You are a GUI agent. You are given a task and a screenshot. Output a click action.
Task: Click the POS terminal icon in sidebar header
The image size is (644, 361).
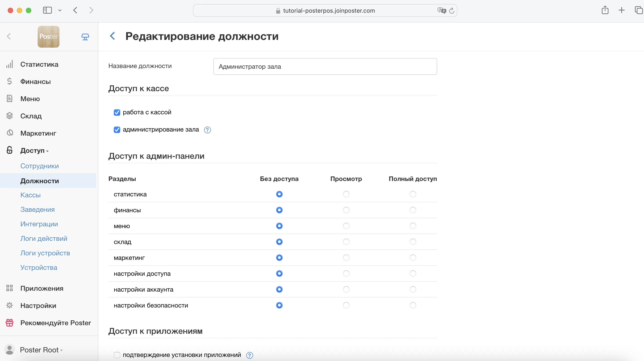[x=85, y=37]
